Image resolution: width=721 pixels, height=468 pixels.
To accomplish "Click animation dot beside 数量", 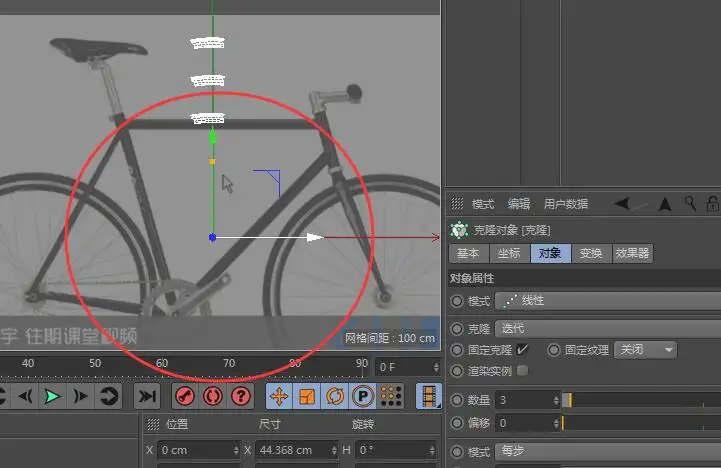I will click(457, 400).
